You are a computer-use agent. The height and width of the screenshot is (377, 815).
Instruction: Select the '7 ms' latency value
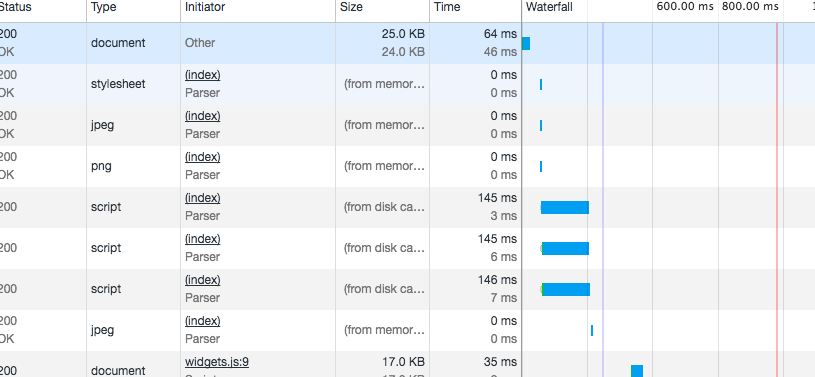click(x=504, y=298)
